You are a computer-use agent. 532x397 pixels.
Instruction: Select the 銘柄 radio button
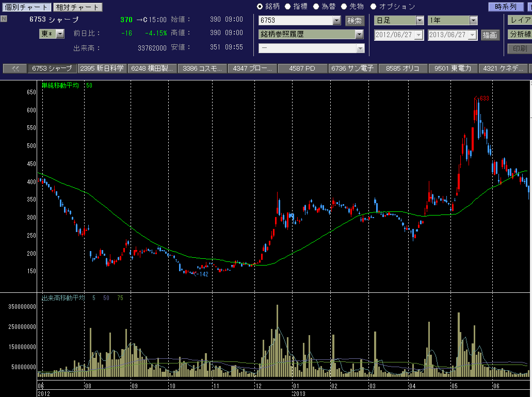[x=260, y=6]
